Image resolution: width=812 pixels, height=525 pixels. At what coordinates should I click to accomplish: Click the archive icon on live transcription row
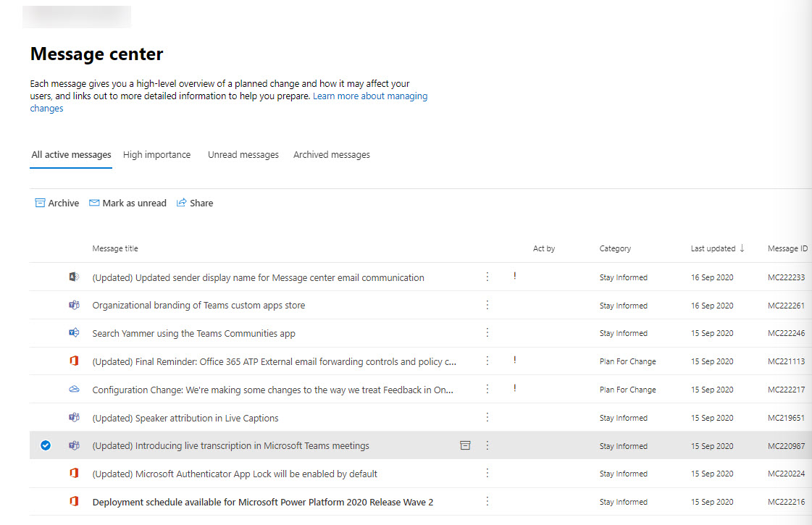pyautogui.click(x=465, y=445)
